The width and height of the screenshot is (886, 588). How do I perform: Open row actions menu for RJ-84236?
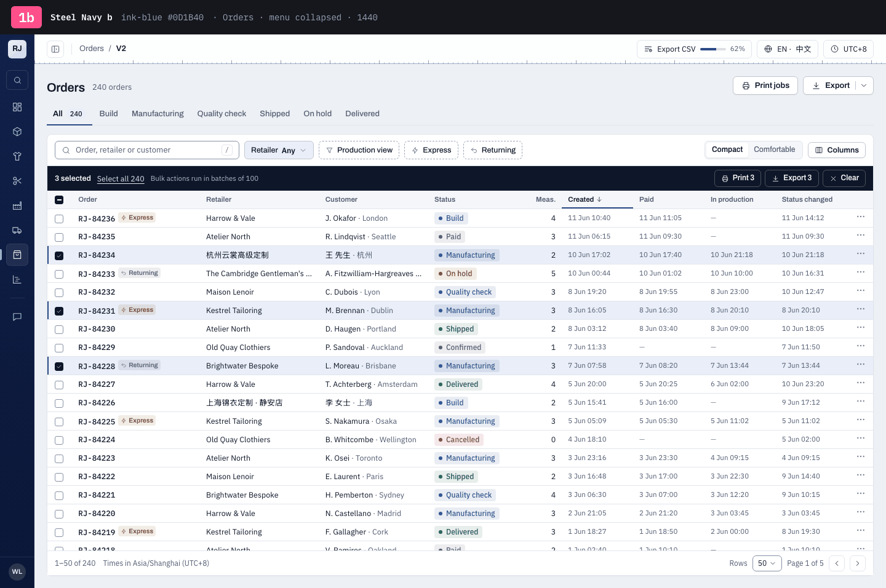pyautogui.click(x=861, y=217)
